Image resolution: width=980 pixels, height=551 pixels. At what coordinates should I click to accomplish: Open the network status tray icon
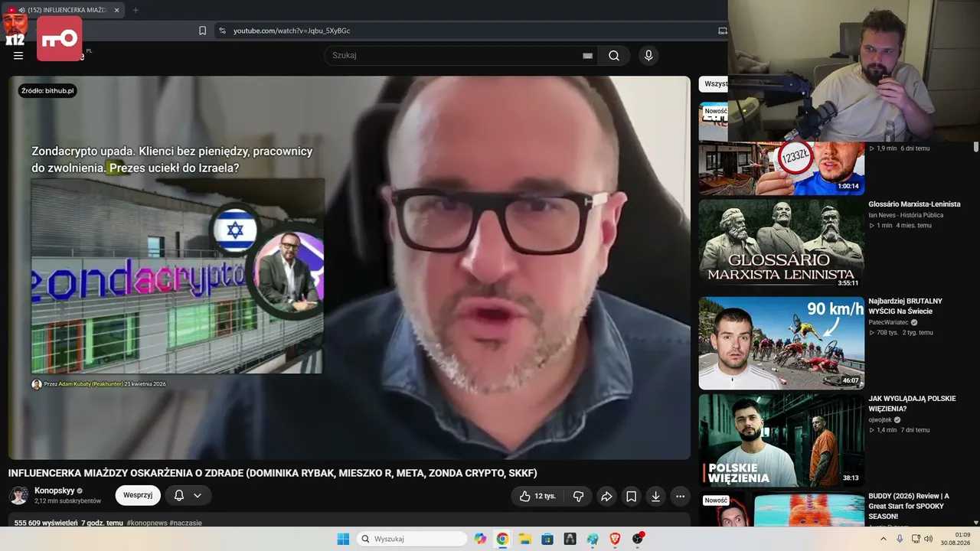click(x=916, y=539)
